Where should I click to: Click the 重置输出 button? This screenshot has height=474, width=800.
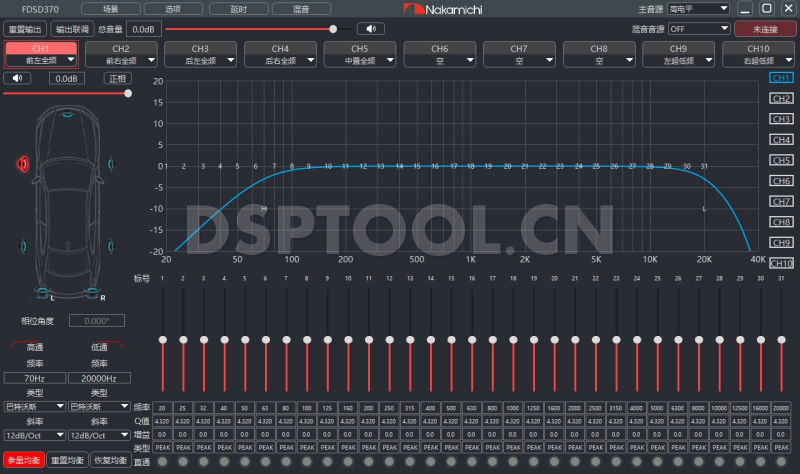coord(26,29)
